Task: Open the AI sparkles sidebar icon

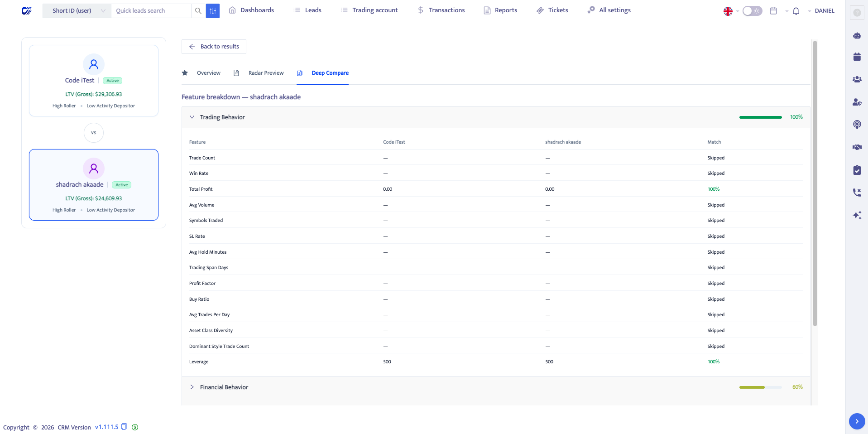Action: pos(857,215)
